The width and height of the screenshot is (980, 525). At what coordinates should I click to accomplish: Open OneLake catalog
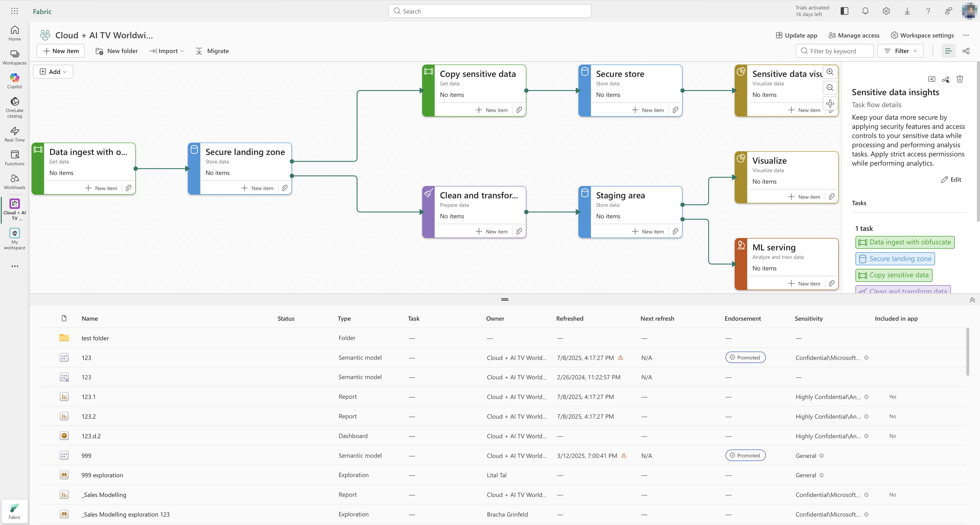[x=15, y=108]
